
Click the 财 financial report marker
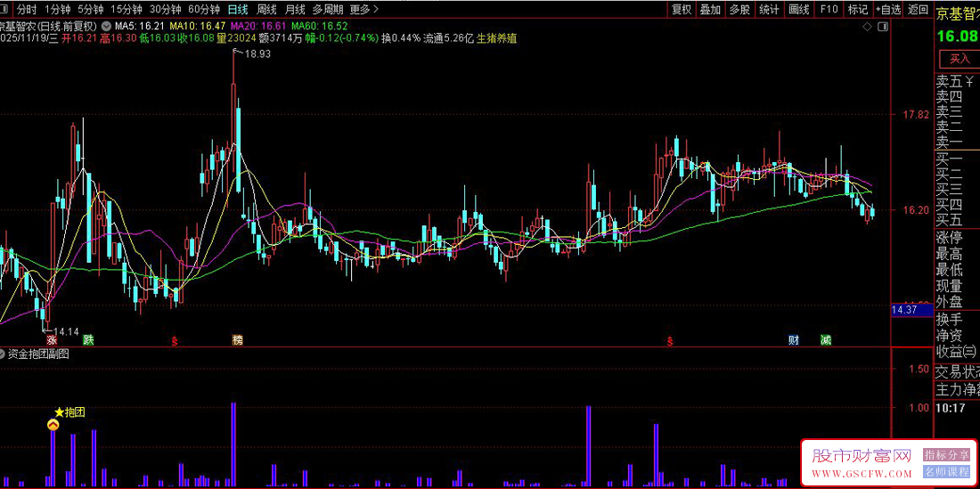point(794,340)
